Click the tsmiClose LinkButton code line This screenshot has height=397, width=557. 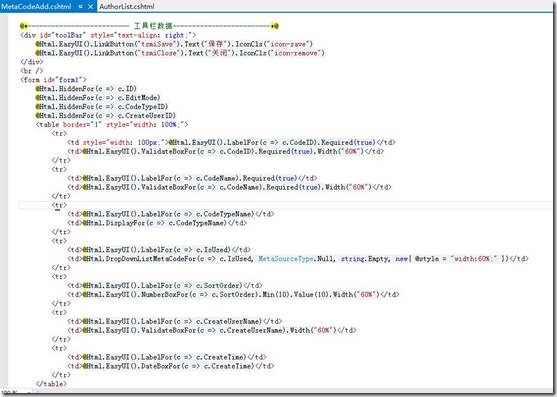tap(179, 53)
